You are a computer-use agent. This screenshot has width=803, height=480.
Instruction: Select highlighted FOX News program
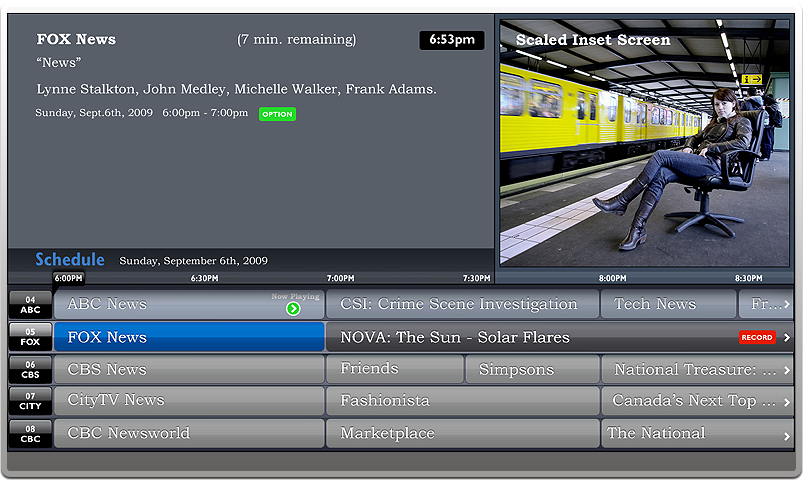pyautogui.click(x=189, y=337)
